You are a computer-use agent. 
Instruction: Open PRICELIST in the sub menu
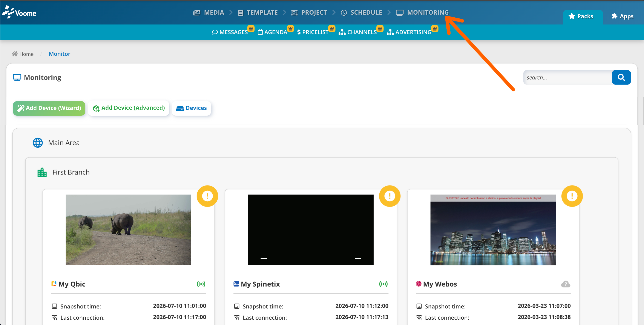[313, 32]
